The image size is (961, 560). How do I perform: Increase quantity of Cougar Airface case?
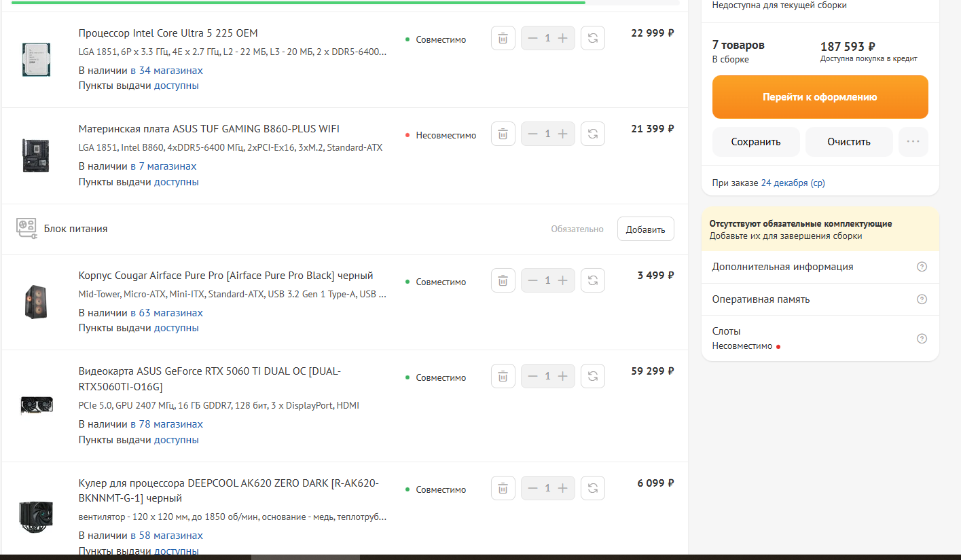(562, 280)
